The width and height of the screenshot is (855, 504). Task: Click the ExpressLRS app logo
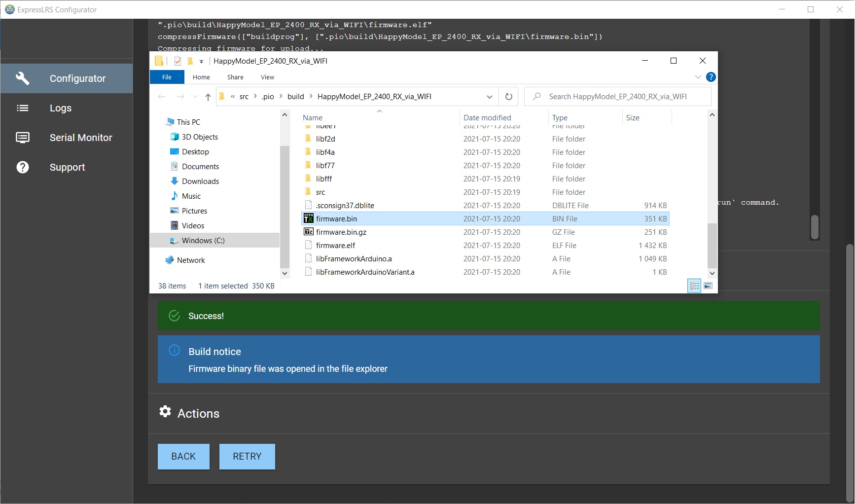[10, 9]
